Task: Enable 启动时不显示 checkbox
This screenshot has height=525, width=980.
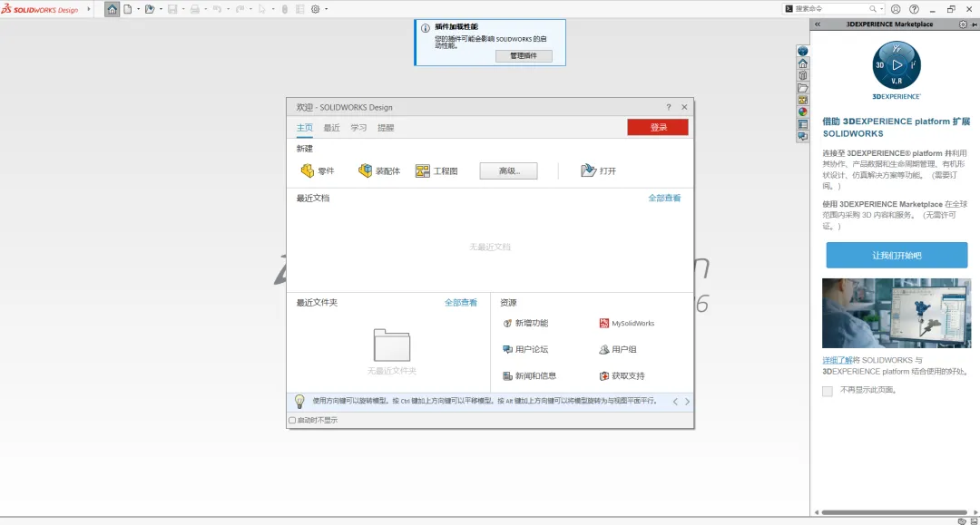Action: point(292,420)
